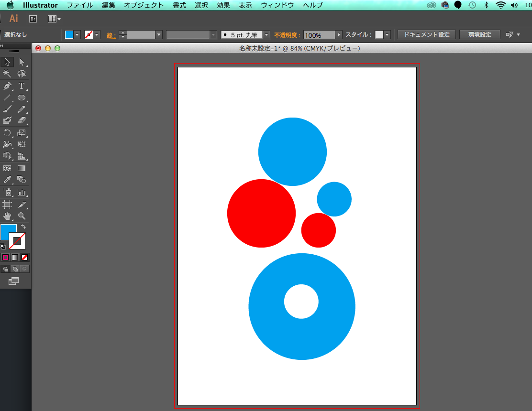Swap the fill and stroke colors

[x=23, y=226]
